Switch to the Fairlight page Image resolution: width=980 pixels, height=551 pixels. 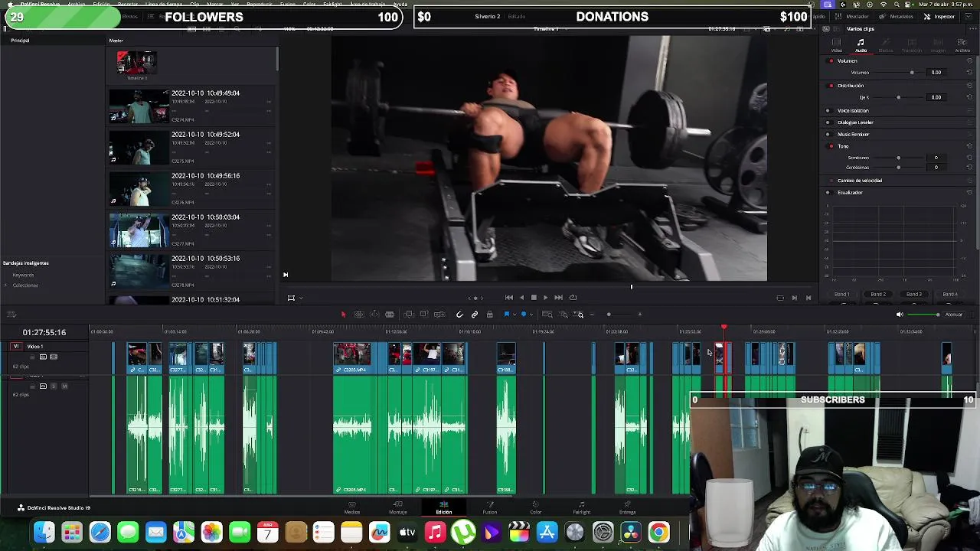(582, 508)
